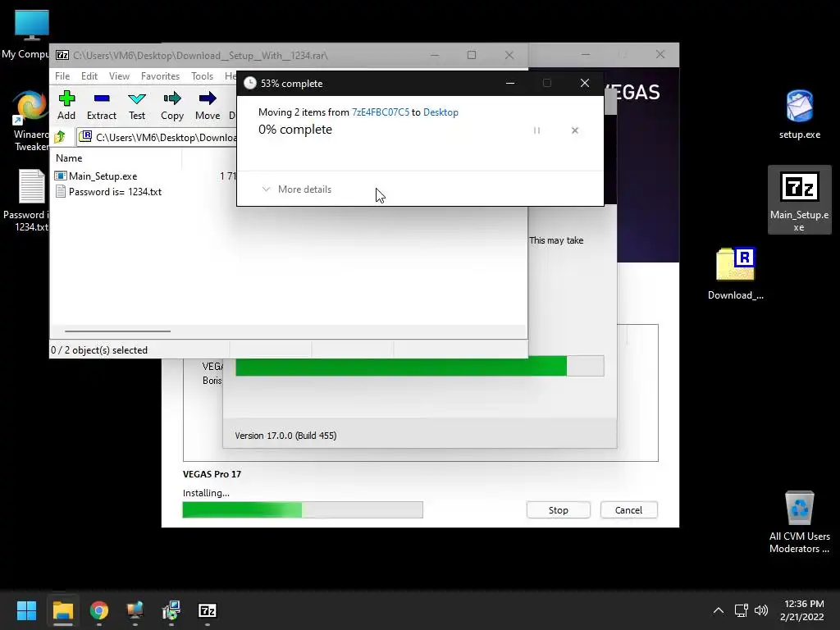
Task: Minimize the 53% complete move dialog
Action: [x=510, y=83]
